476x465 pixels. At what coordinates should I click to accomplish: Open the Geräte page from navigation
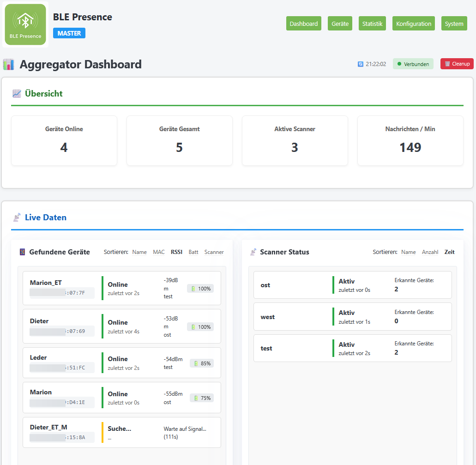[x=340, y=24]
